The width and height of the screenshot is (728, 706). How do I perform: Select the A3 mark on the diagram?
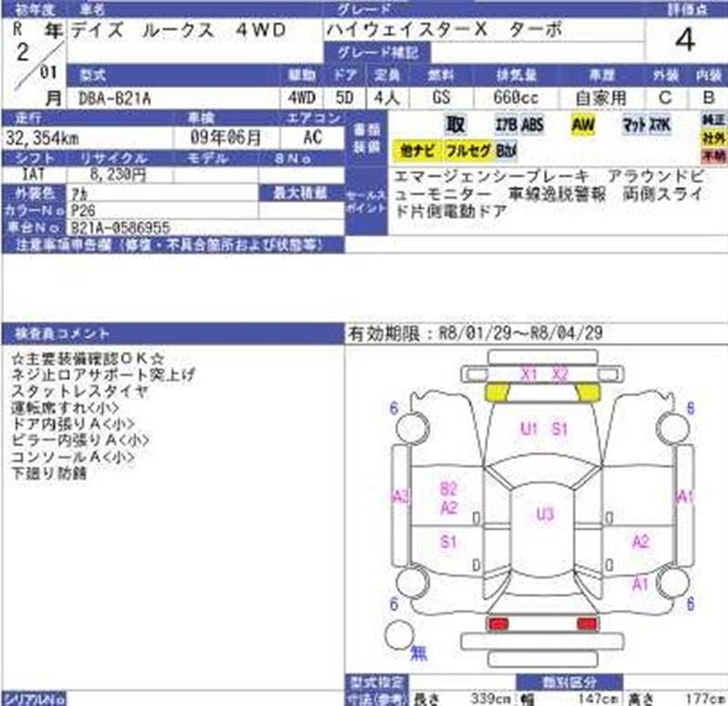pos(401,498)
